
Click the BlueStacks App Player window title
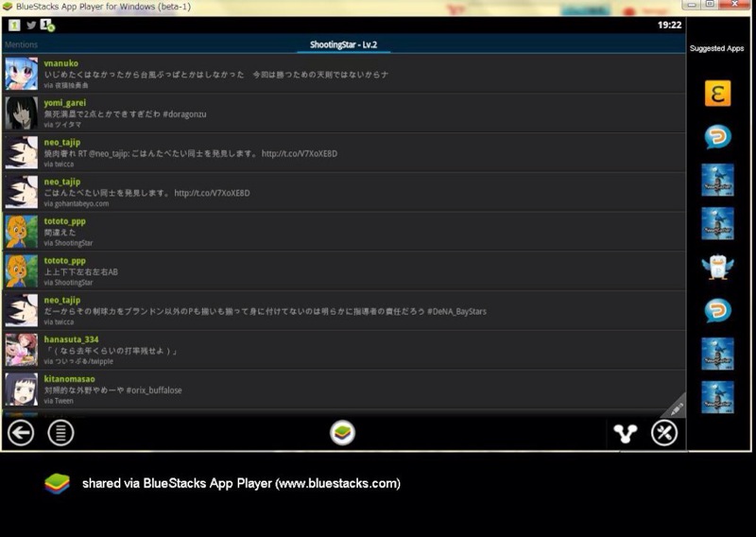103,7
